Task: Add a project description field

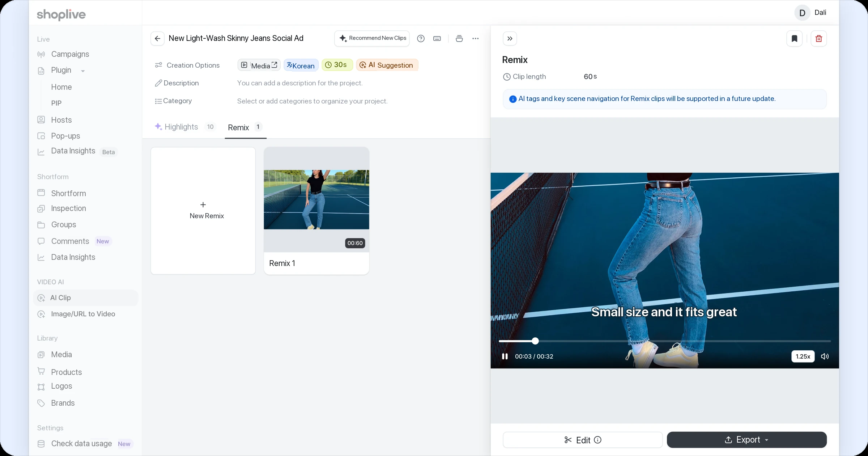Action: [x=299, y=83]
